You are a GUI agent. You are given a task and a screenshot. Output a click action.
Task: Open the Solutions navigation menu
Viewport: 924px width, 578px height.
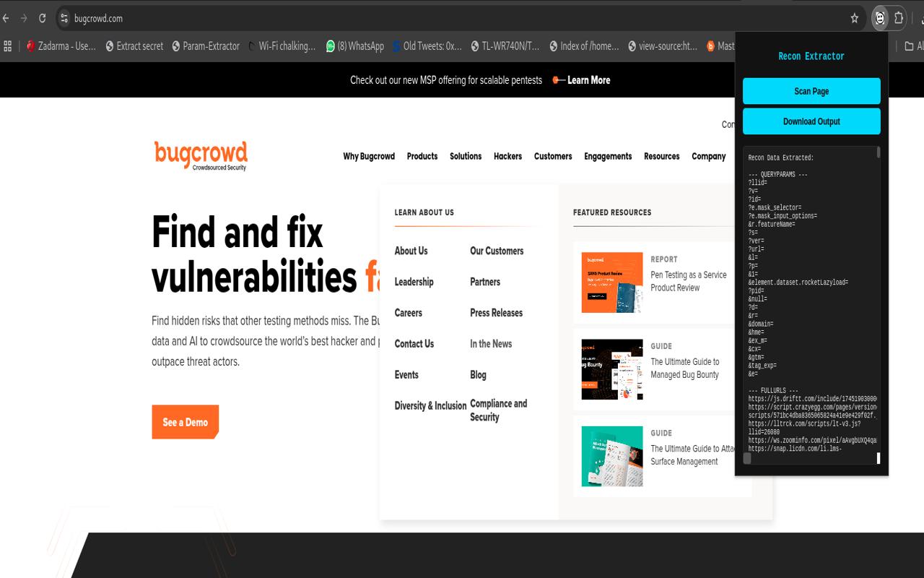click(x=466, y=156)
